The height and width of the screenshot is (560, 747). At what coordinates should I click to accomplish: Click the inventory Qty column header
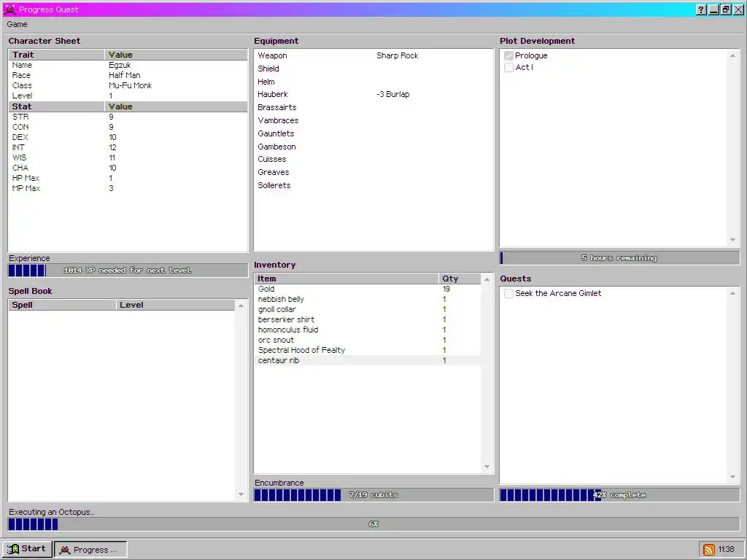coord(460,279)
